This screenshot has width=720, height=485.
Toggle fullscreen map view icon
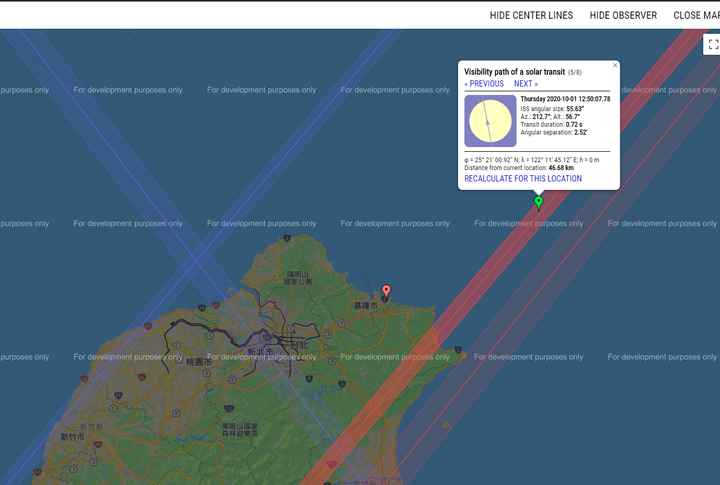(x=713, y=45)
